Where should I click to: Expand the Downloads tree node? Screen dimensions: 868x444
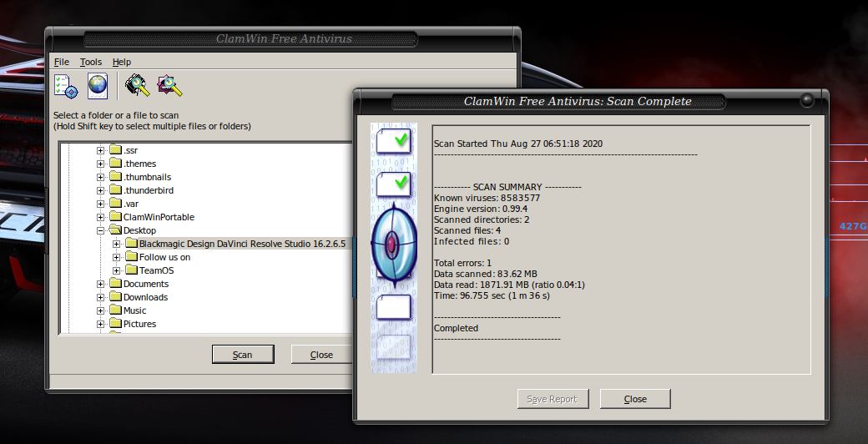click(x=100, y=297)
